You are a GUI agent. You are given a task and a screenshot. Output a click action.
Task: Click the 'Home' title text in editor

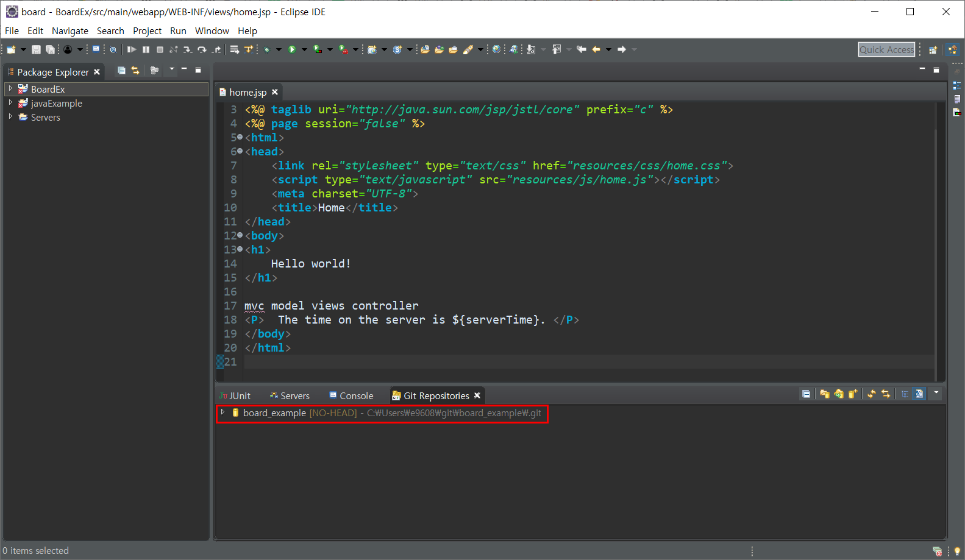[x=331, y=208]
